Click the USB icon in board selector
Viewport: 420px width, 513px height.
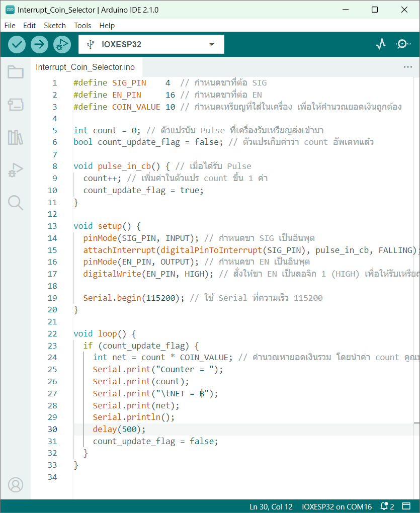point(90,44)
